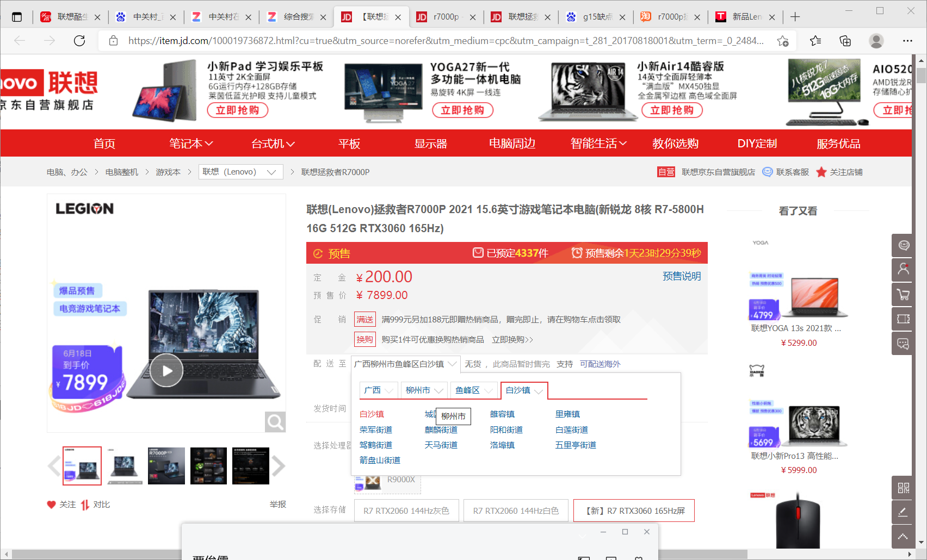Click the browser vertical scrollbar thumb

tap(921, 74)
